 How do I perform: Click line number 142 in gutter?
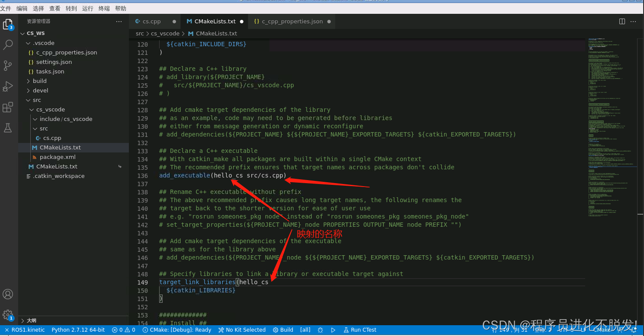pyautogui.click(x=142, y=225)
